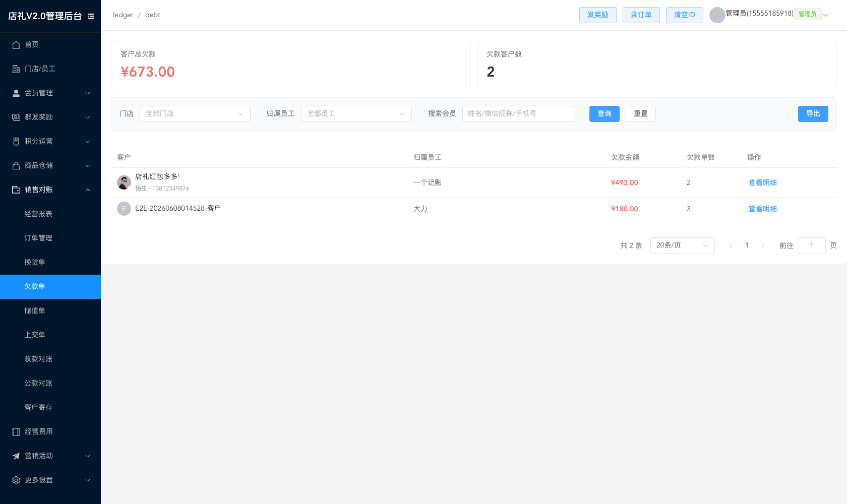Image resolution: width=847 pixels, height=504 pixels.
Task: Click the E2E customer letter avatar
Action: coord(124,209)
